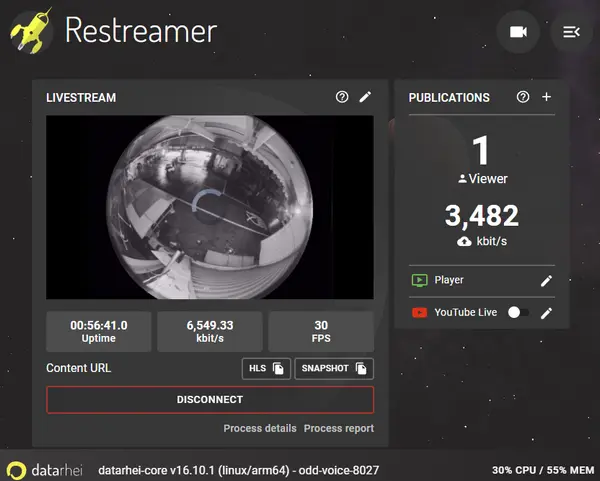Click the YouTube Live publication label

(466, 312)
